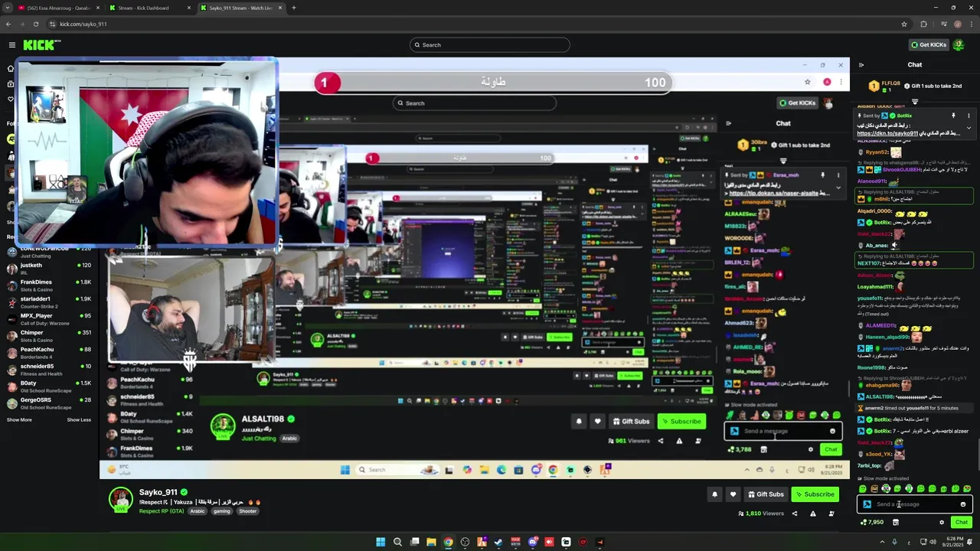Screen dimensions: 980x551
Task: Open justketh channel in sidebar
Action: [x=49, y=269]
